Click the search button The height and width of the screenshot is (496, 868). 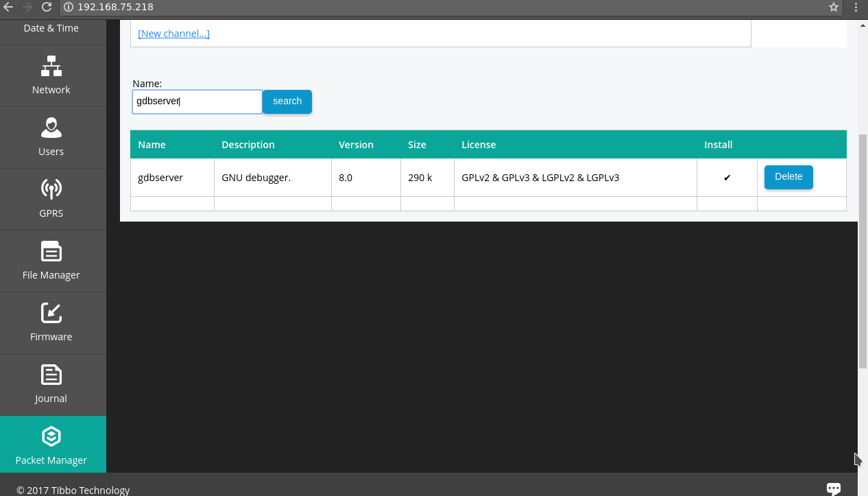[287, 102]
